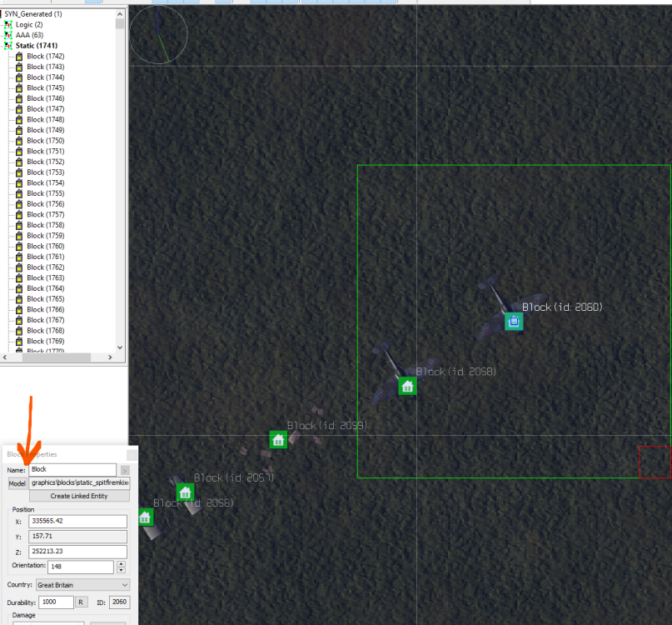672x625 pixels.
Task: Click the icon beside Block (1745)
Action: coord(19,87)
